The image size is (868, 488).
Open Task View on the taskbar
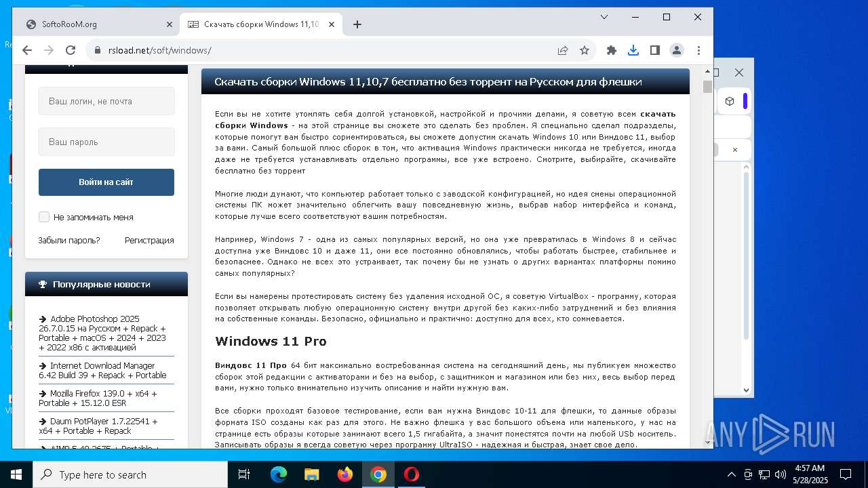pos(244,474)
